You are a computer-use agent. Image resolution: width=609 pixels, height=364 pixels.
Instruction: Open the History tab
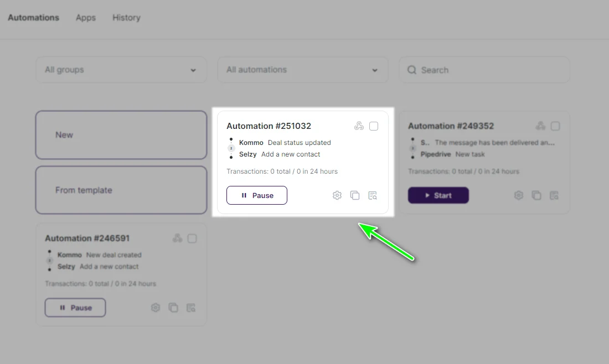[126, 17]
